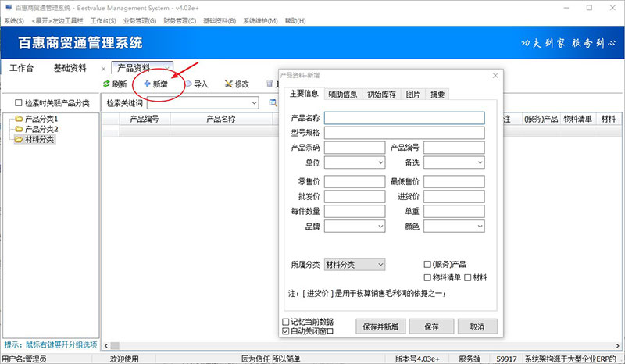This screenshot has height=364, width=625.
Task: Click <展开>左边工具栏 menu item
Action: (x=57, y=21)
